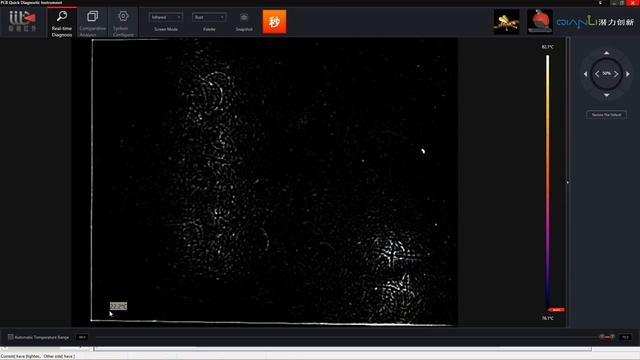Click the 22.2°C temperature readout label
Screen dimensions: 640x360
click(x=118, y=306)
